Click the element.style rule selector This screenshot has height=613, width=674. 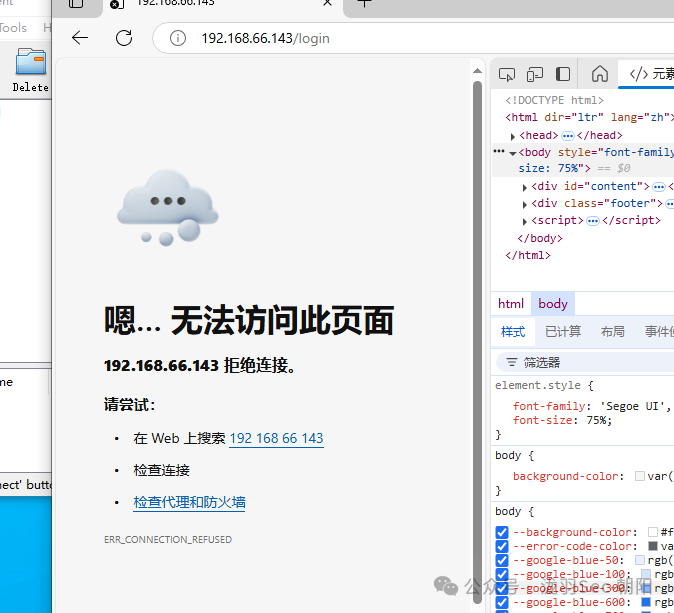pyautogui.click(x=538, y=385)
